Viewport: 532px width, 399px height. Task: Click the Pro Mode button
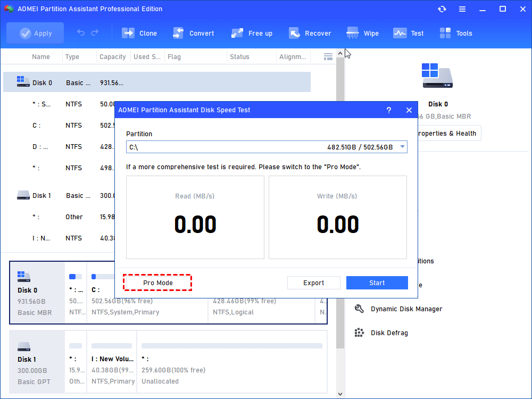point(157,283)
